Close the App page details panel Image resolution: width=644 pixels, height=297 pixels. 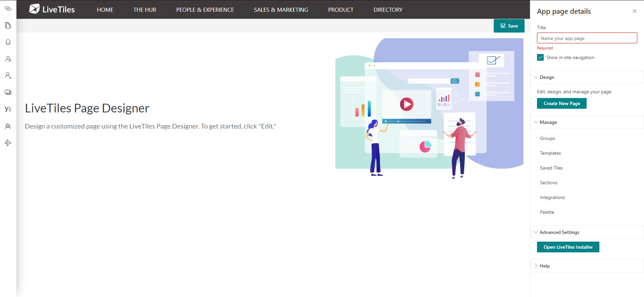[x=635, y=11]
